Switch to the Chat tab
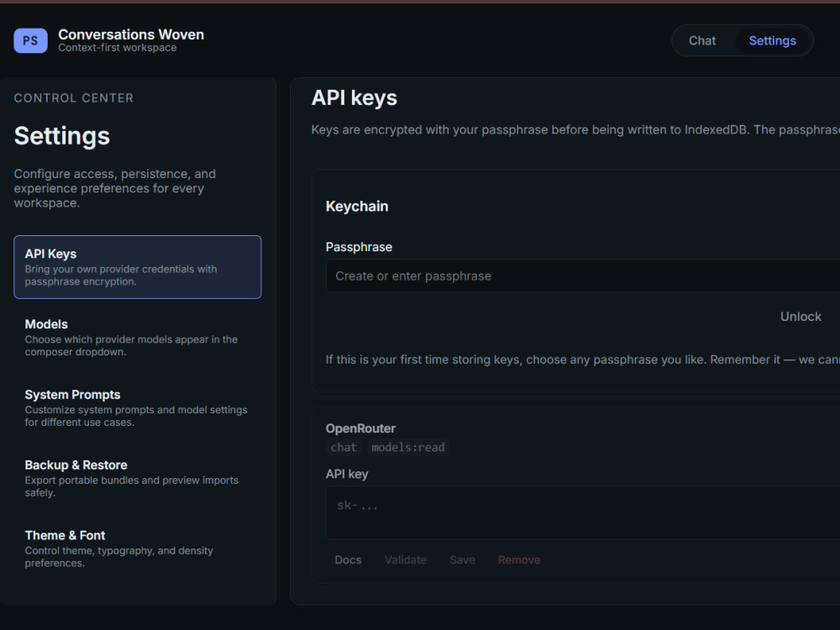840x630 pixels. click(701, 40)
